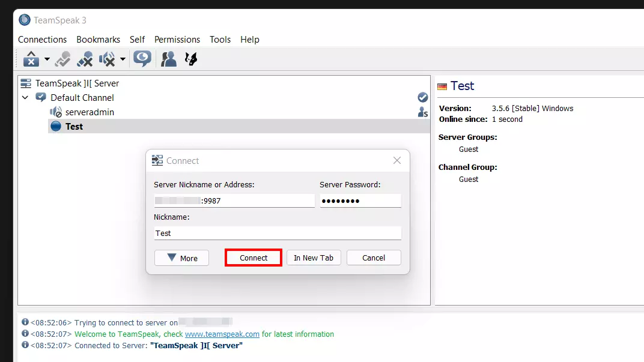Open the Tools menu
Screen dimensions: 644x362
(220, 40)
